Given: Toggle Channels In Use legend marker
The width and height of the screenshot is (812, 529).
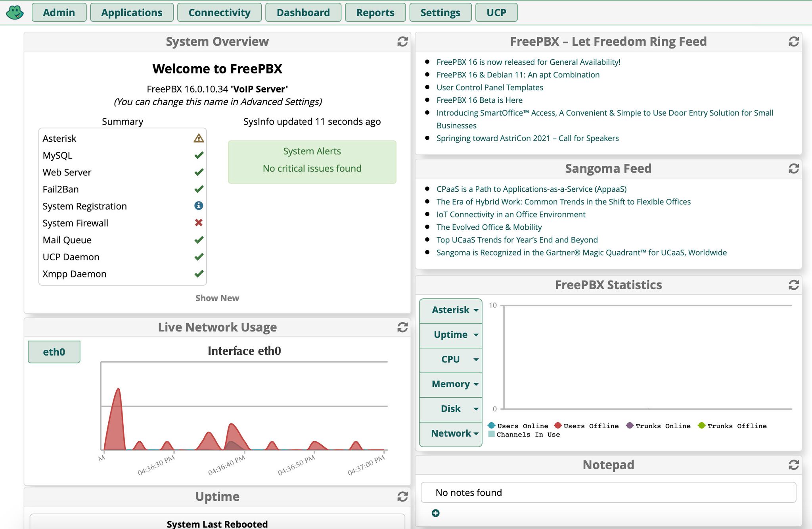Looking at the screenshot, I should 491,434.
